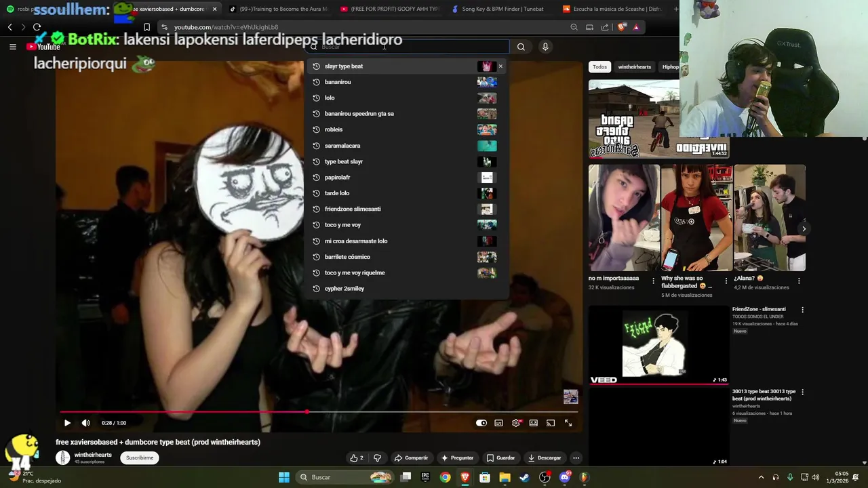Choose 'bananirou speedrun gta sa' suggestion
Screen dimensions: 868x488
pyautogui.click(x=407, y=114)
